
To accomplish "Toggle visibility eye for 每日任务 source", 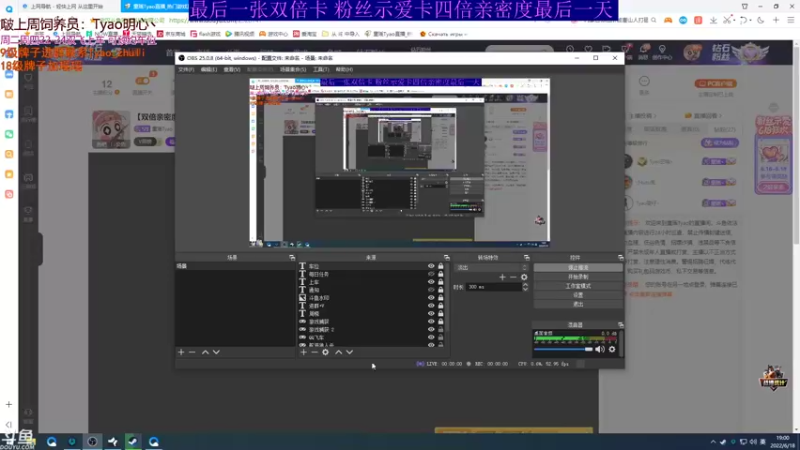I will [431, 274].
